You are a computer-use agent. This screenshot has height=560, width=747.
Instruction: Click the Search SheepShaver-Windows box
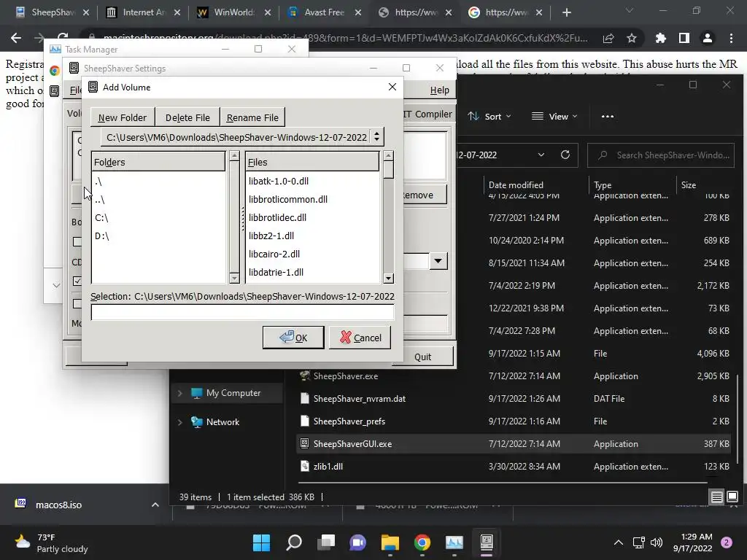click(x=661, y=155)
